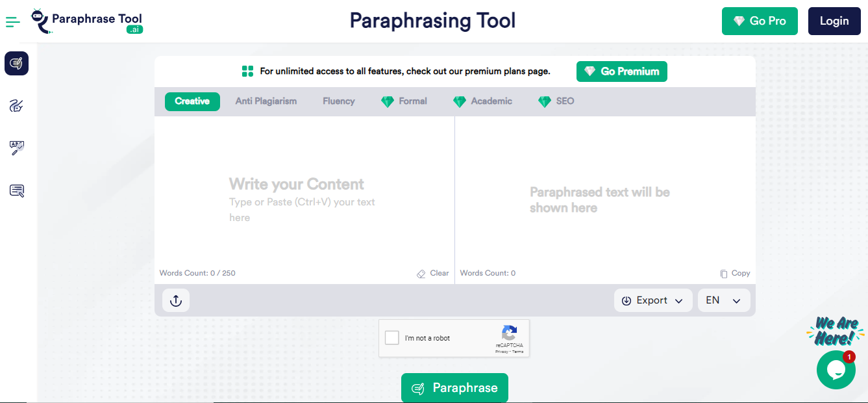
Task: Check the I'm not a robot checkbox
Action: coord(392,338)
